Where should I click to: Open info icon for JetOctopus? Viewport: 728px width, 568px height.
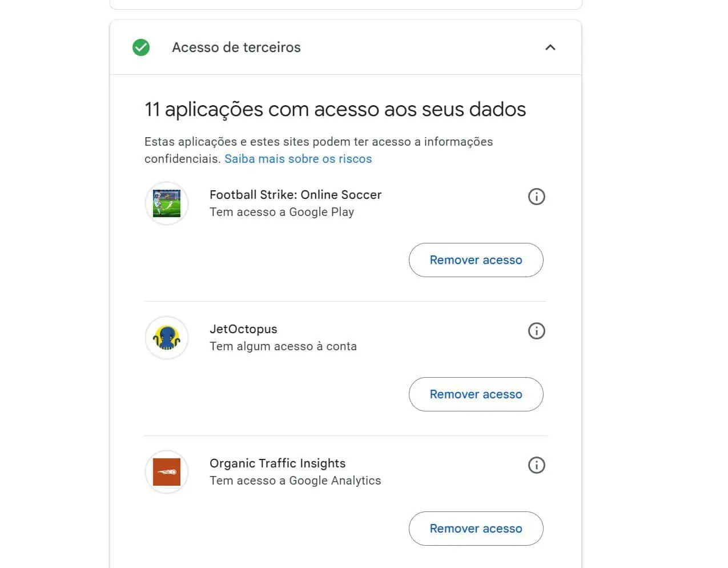[x=536, y=331]
